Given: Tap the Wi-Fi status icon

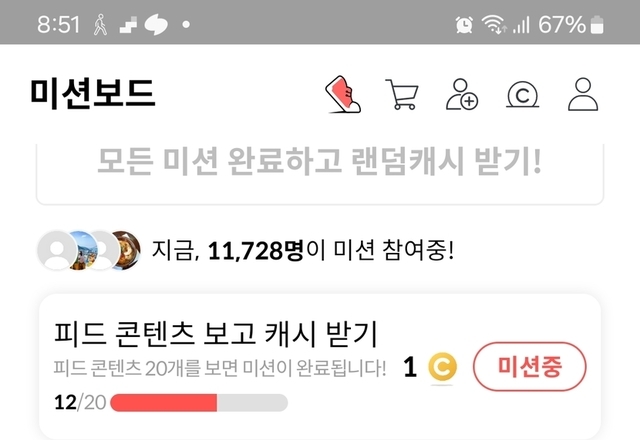Looking at the screenshot, I should pyautogui.click(x=494, y=24).
